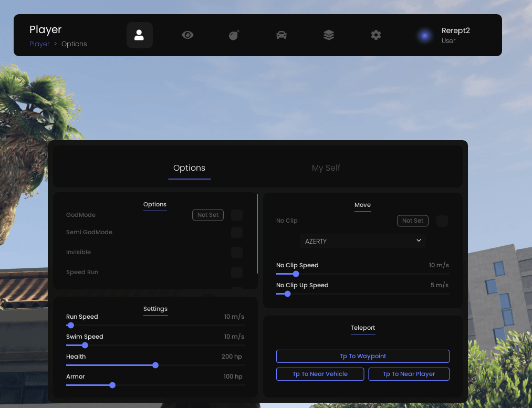Click the 100 hp armor value
The width and height of the screenshot is (532, 408).
pyautogui.click(x=233, y=376)
